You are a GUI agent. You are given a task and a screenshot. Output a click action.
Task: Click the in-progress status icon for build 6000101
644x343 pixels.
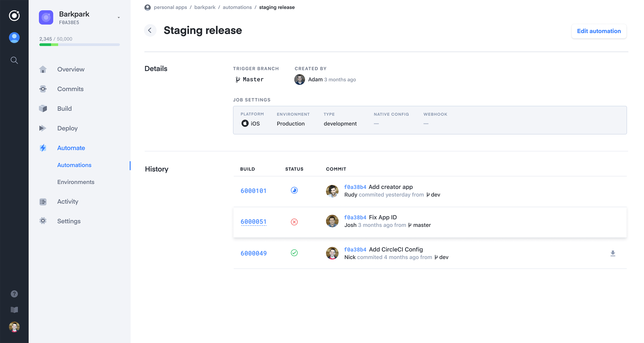click(x=294, y=190)
